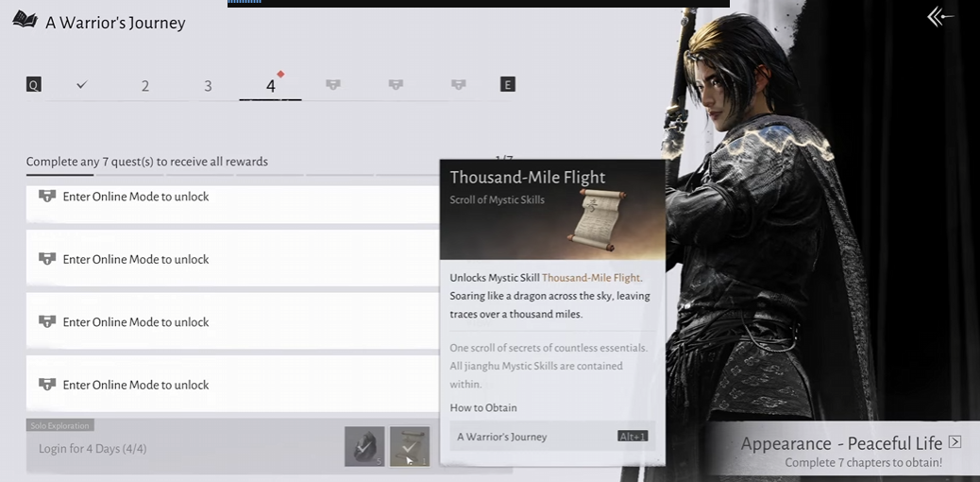Viewport: 980px width, 482px height.
Task: Click the highlighted Thousand-Mile Flight skill link
Action: (x=591, y=278)
